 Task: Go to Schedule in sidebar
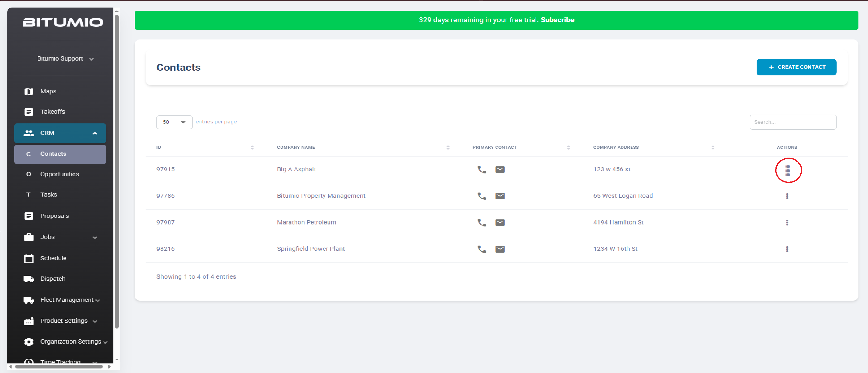[53, 258]
